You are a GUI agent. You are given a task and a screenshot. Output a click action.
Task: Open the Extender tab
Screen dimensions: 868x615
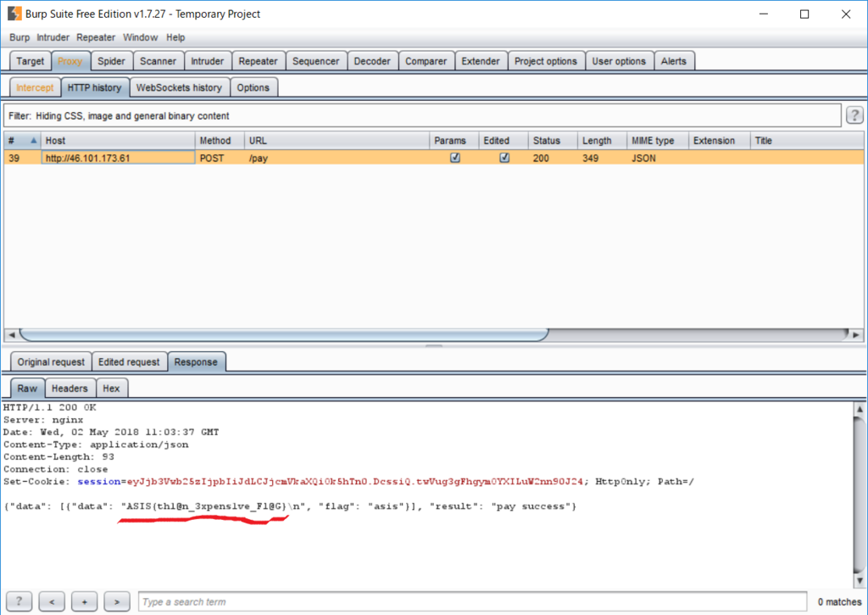481,61
